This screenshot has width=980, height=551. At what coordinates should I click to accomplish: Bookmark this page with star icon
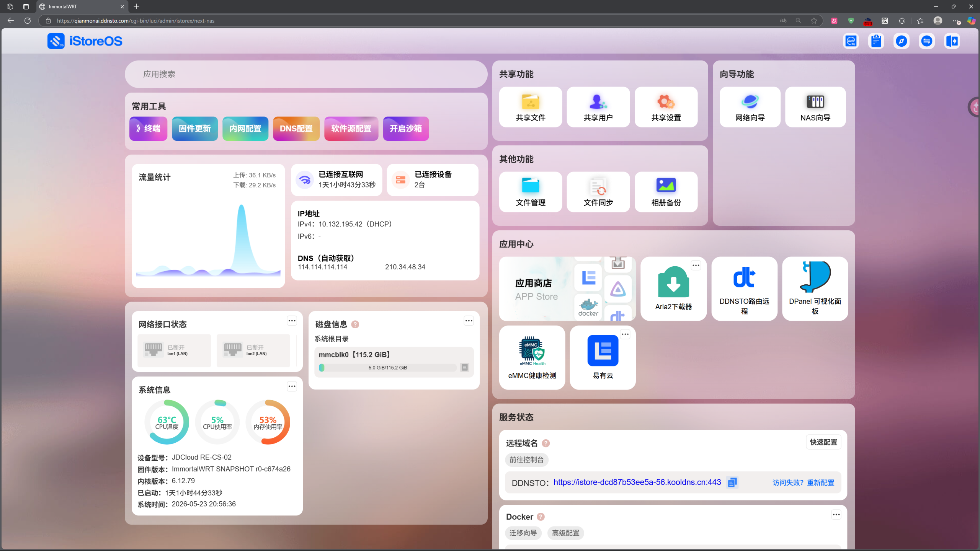[814, 21]
